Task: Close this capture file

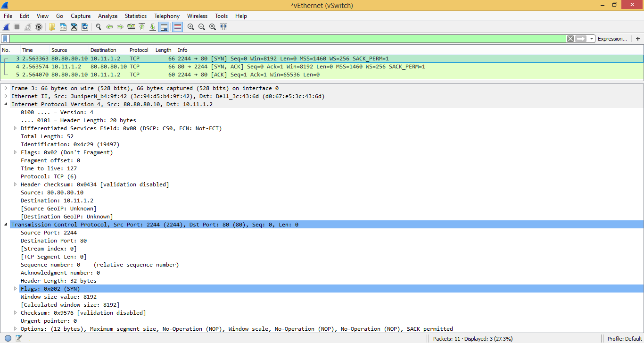Action: click(x=74, y=27)
